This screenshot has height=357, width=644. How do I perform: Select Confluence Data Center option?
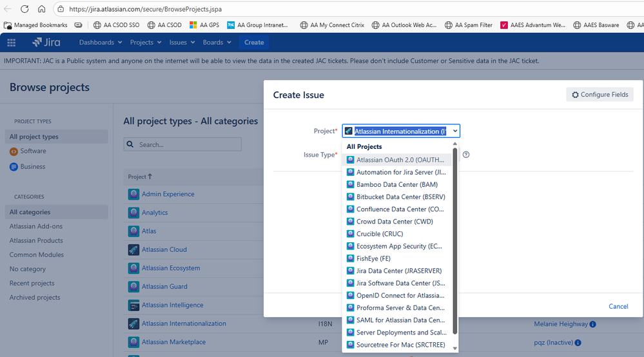(x=396, y=209)
